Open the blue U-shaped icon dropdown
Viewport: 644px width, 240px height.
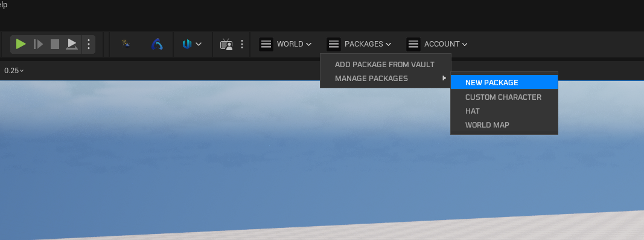point(192,44)
